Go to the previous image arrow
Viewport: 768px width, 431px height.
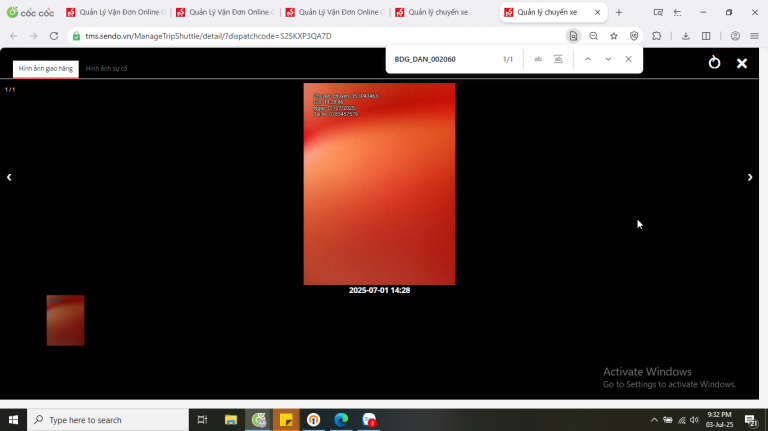pyautogui.click(x=9, y=177)
